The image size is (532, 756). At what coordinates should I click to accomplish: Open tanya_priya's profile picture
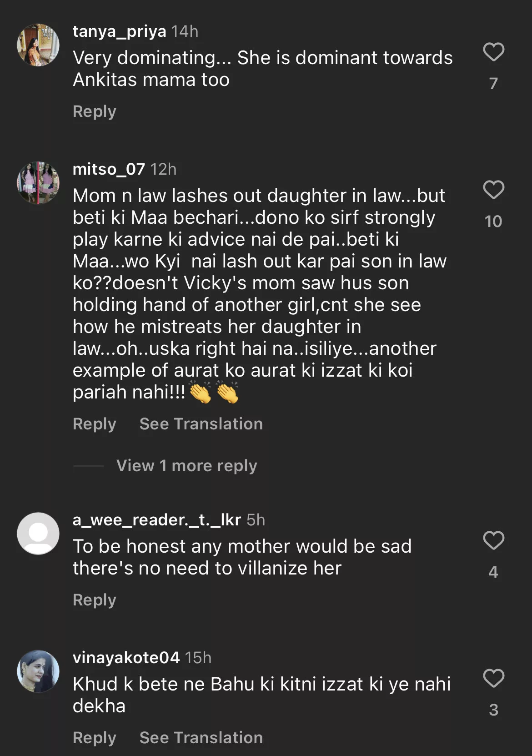38,45
